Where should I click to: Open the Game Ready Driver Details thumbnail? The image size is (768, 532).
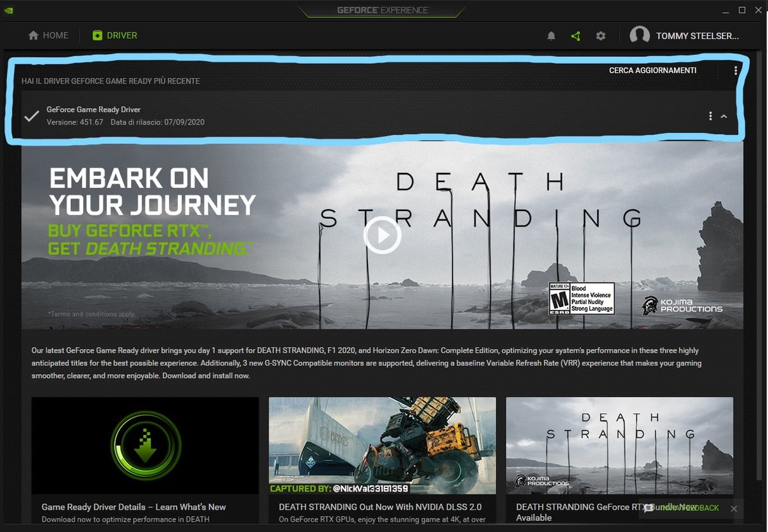click(x=145, y=445)
